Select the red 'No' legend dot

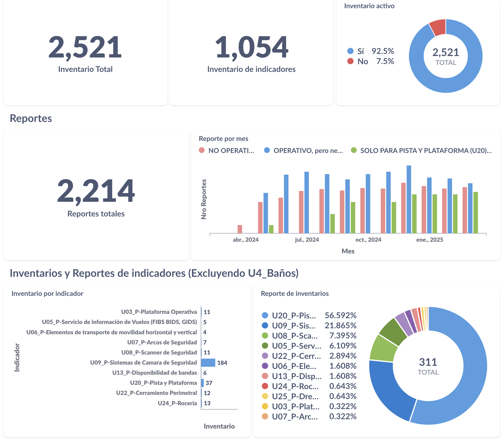click(350, 62)
